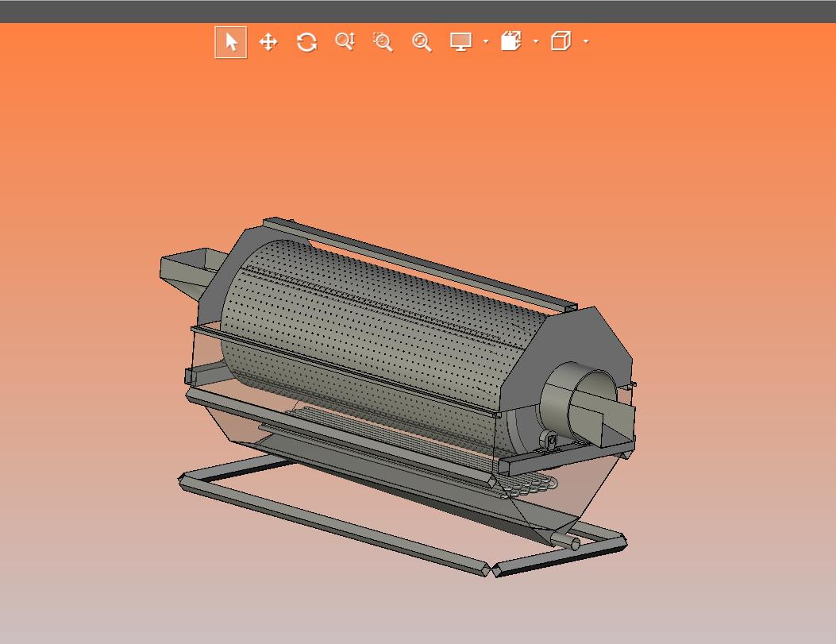Click the view orientation box icon
Screen dimensions: 836x644
pos(510,42)
